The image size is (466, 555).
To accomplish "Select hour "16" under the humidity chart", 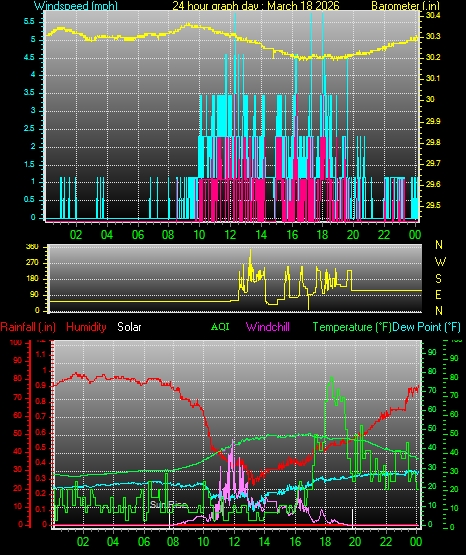I will point(295,542).
